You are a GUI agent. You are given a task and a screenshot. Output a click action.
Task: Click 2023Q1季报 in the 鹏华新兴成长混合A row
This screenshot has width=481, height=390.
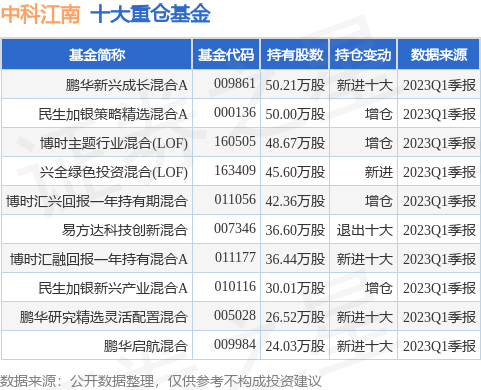coord(439,85)
